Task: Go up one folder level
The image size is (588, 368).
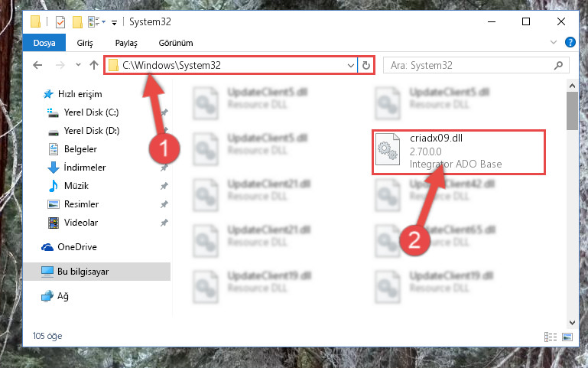Action: [x=94, y=65]
